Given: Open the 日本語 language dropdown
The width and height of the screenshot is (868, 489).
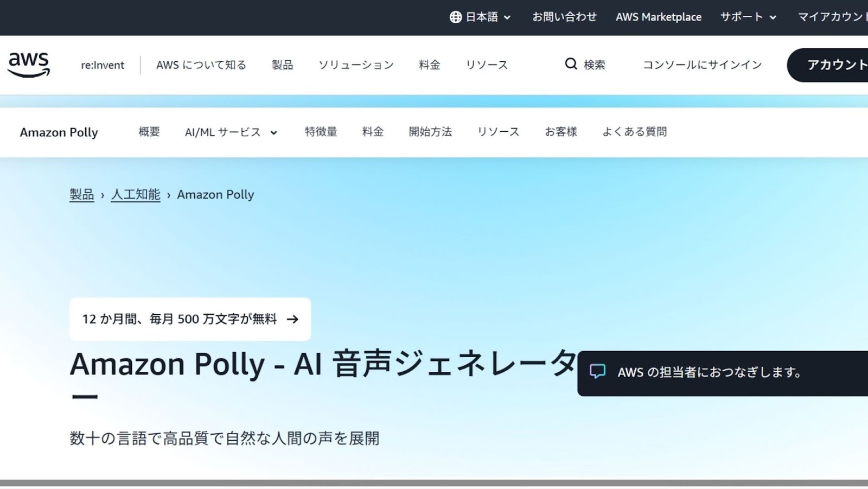Looking at the screenshot, I should [480, 17].
